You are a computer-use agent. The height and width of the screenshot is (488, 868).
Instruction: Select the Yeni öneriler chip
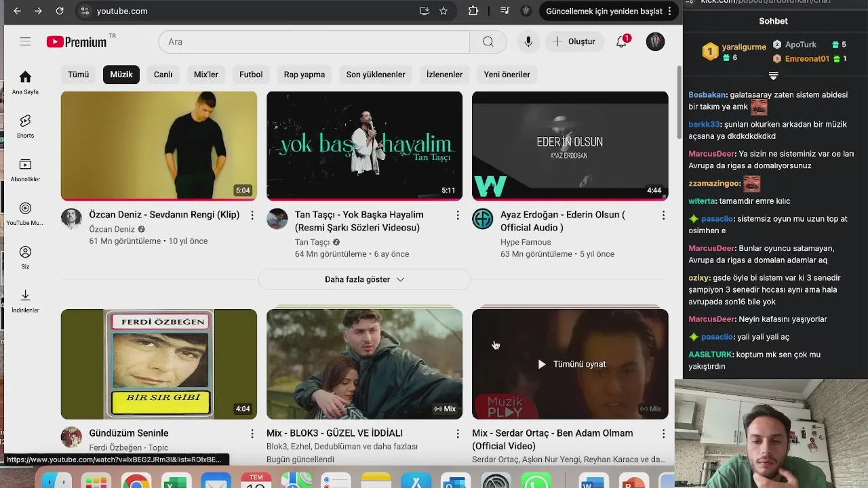507,75
